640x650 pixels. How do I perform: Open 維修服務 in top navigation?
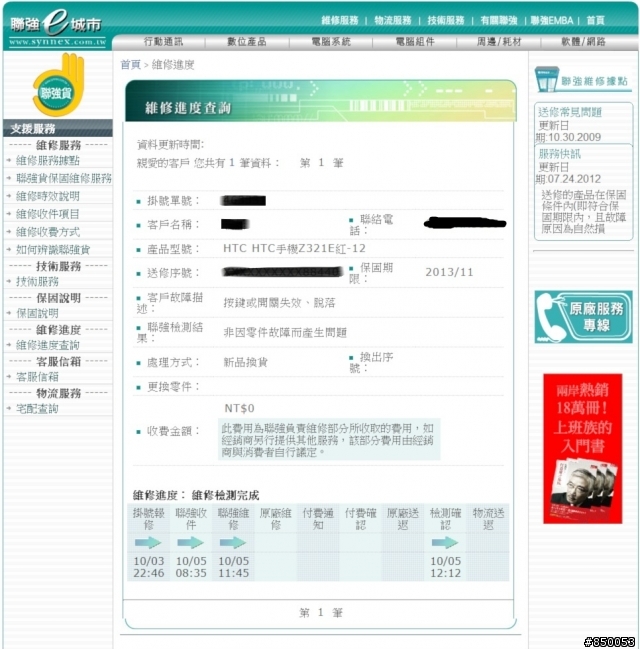click(x=340, y=20)
